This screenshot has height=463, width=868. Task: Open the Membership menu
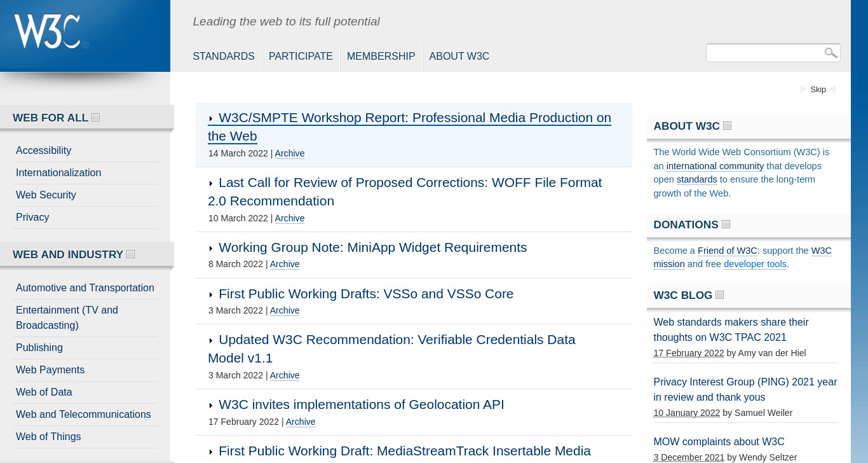(x=381, y=56)
